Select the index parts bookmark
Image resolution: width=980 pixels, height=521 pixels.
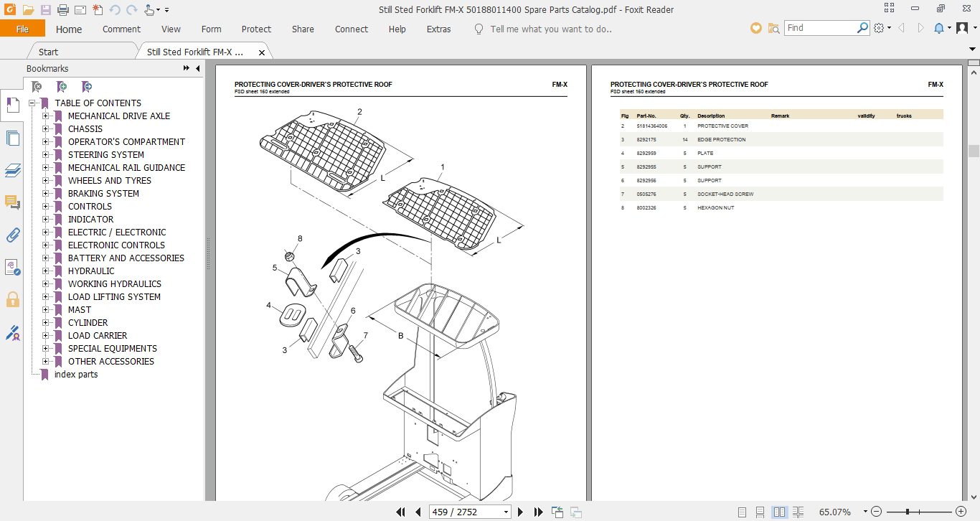[76, 374]
